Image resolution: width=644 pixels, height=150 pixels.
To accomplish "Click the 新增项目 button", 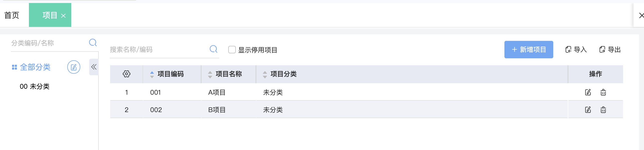I will click(x=529, y=50).
